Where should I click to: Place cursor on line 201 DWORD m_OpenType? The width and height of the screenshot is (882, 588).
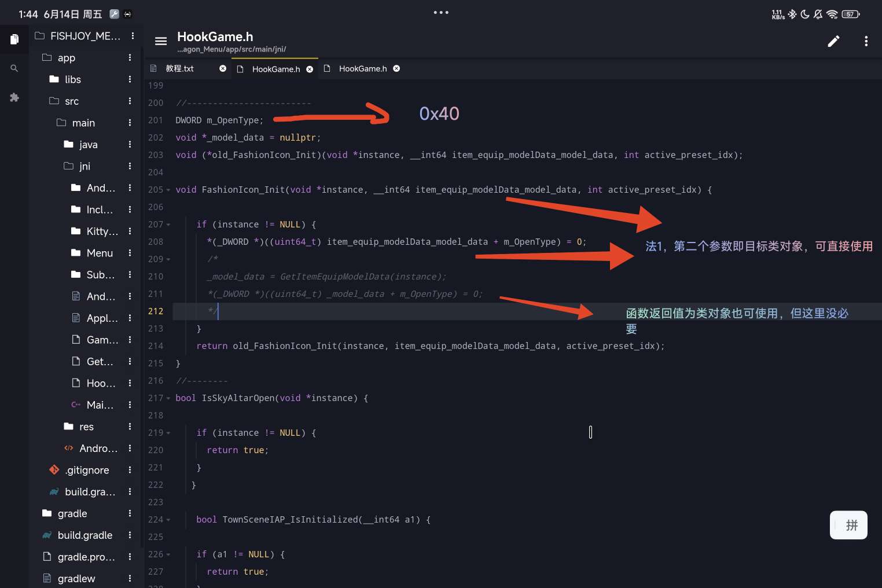tap(219, 120)
